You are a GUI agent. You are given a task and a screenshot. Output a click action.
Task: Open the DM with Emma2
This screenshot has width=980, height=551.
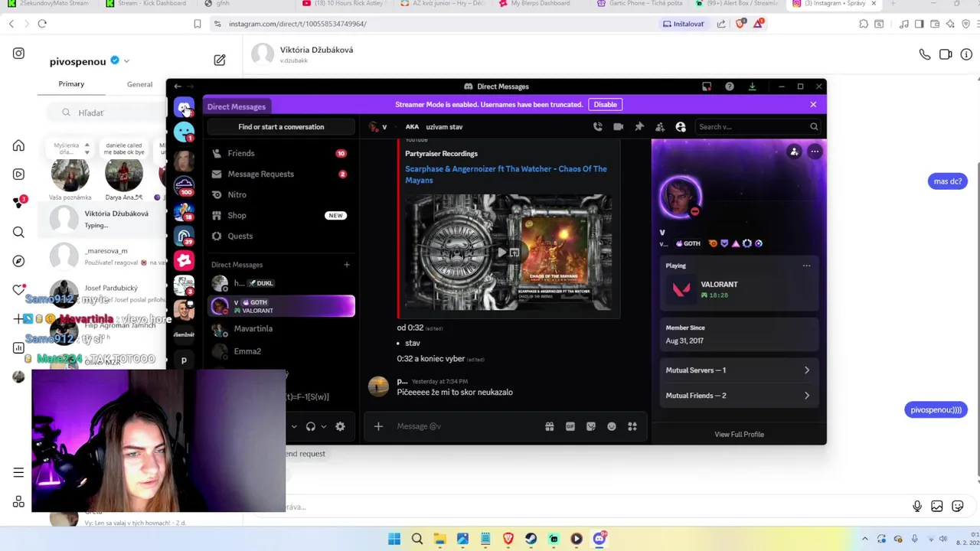click(x=281, y=351)
